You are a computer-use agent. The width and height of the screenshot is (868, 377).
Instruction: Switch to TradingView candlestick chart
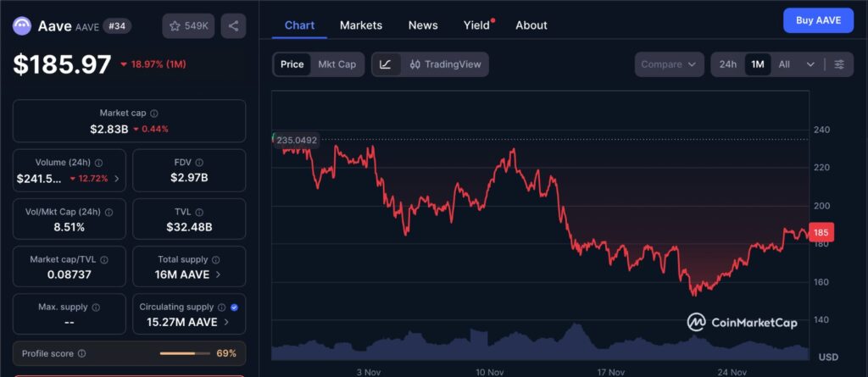click(445, 64)
